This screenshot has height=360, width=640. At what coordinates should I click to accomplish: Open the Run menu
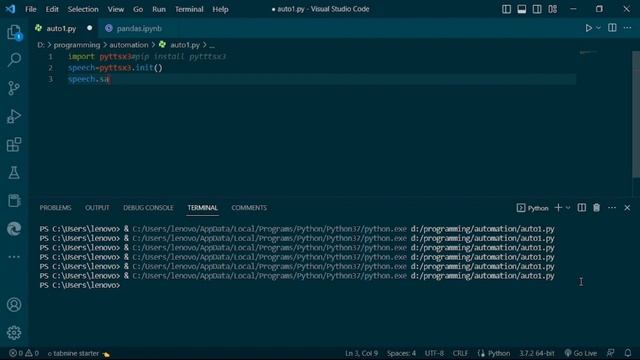(x=159, y=9)
